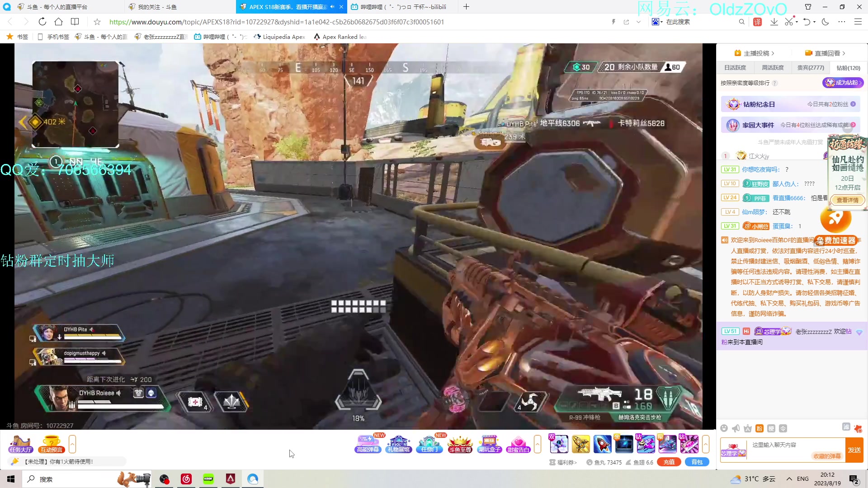Click the 成为钻粉 button

coord(843,83)
